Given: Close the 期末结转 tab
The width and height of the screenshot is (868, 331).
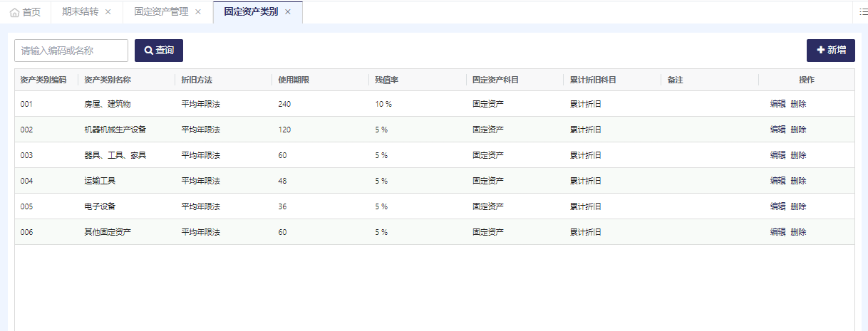Looking at the screenshot, I should coord(108,12).
